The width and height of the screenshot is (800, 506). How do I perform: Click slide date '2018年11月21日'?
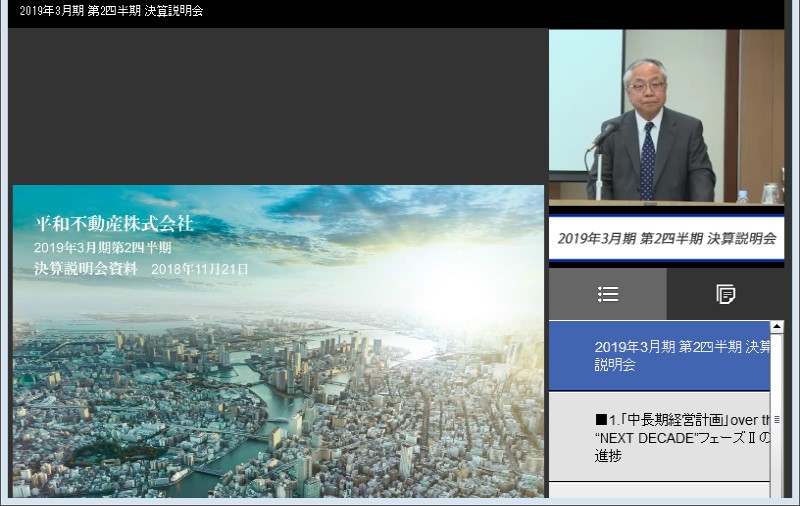pyautogui.click(x=200, y=269)
